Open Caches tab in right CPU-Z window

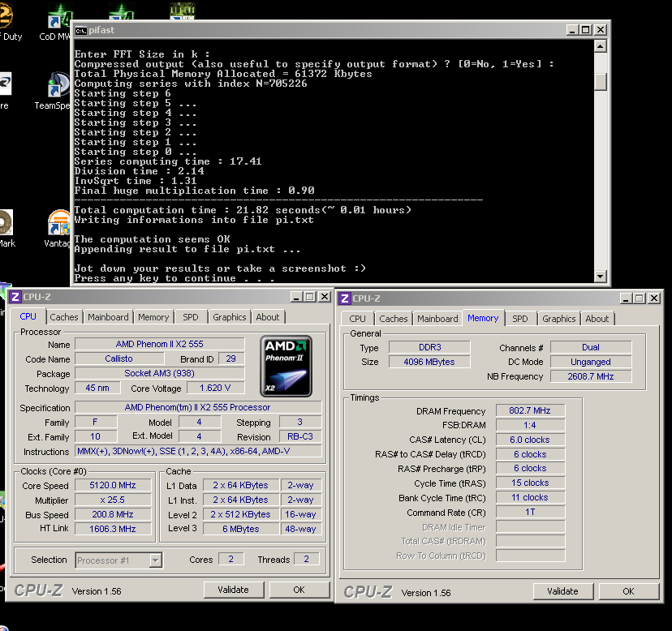point(394,319)
